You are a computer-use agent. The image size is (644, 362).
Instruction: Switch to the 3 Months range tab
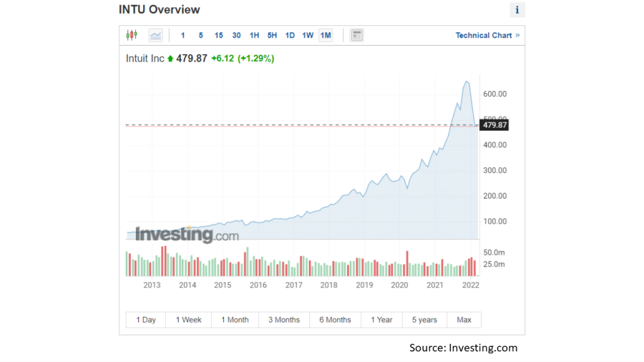tap(284, 320)
